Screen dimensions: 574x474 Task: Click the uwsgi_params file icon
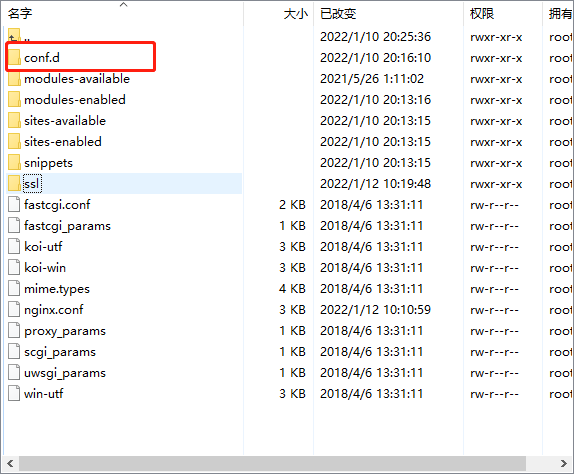click(x=14, y=373)
